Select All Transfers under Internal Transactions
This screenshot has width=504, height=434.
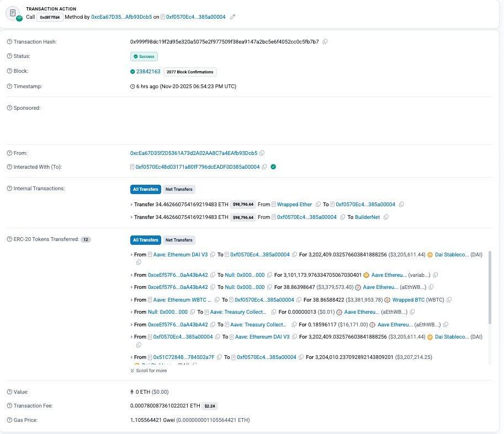(146, 189)
